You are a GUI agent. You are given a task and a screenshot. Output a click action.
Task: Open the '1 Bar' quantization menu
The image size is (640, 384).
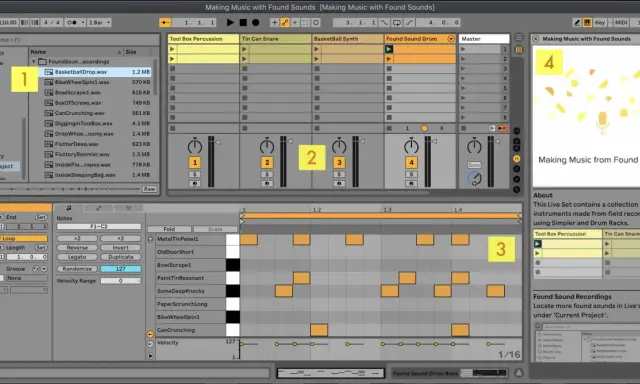(x=99, y=22)
